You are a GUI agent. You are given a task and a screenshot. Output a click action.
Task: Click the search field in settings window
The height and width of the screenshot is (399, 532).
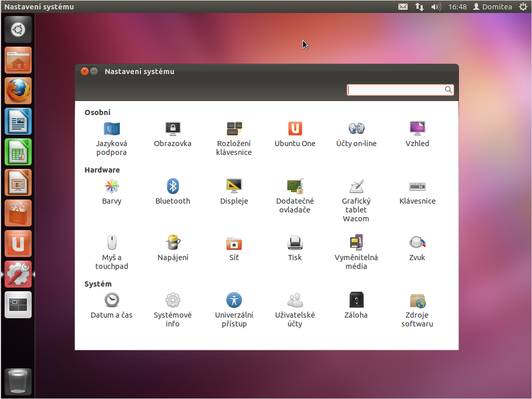click(396, 90)
